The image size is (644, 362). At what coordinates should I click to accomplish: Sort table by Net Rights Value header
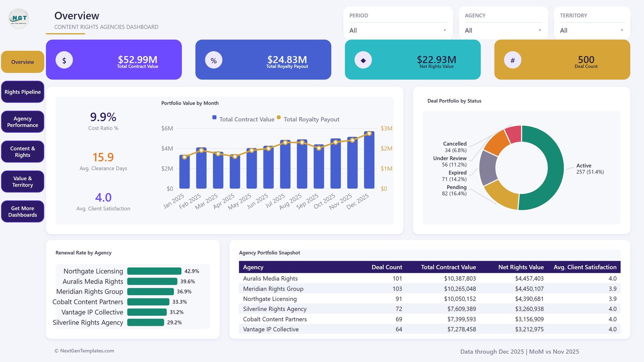pos(521,267)
